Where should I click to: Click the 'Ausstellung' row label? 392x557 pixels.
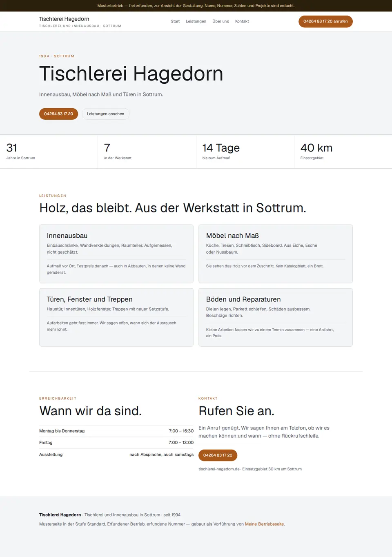(51, 455)
